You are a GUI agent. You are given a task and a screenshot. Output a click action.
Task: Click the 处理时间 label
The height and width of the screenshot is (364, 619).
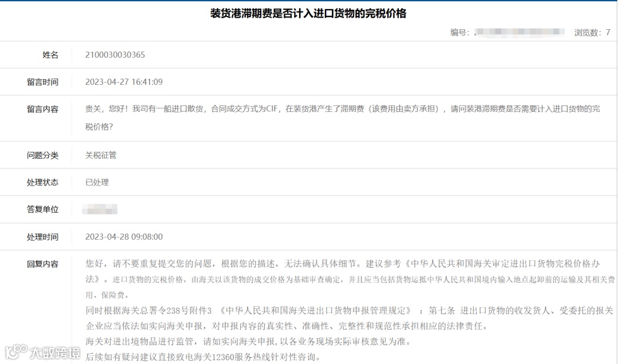pos(42,237)
